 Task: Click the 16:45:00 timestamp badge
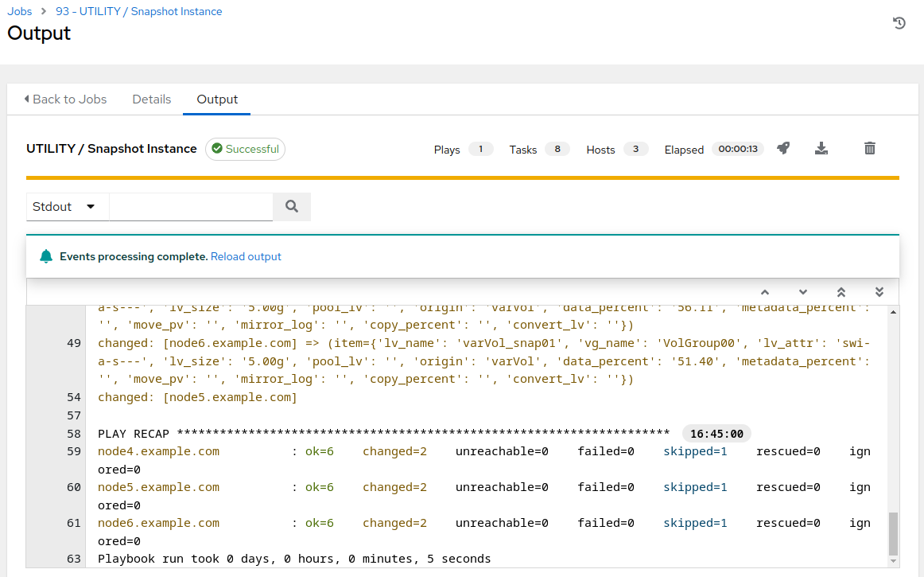tap(716, 434)
